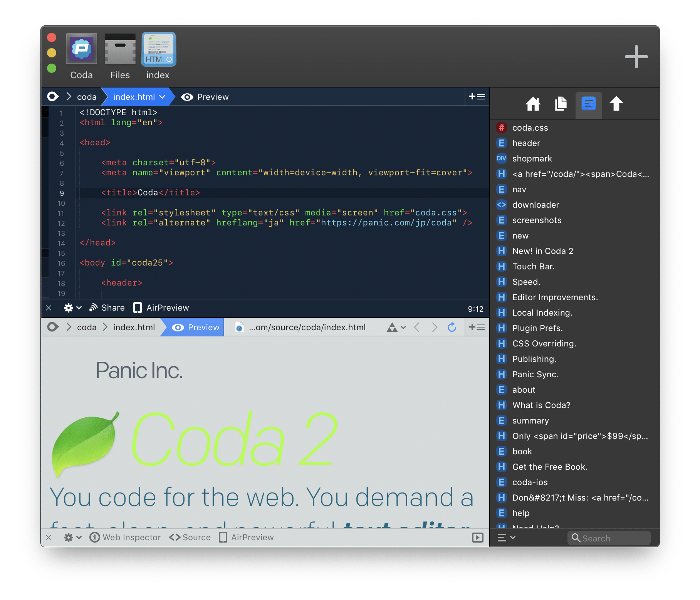Screen dimensions: 700x600
Task: Select the index HTML tab thumbnail
Action: [x=159, y=49]
